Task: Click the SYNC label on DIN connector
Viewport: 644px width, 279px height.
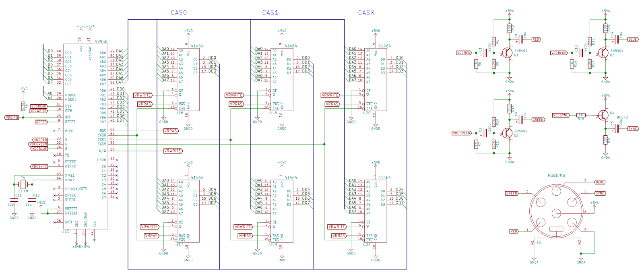Action: [x=600, y=193]
